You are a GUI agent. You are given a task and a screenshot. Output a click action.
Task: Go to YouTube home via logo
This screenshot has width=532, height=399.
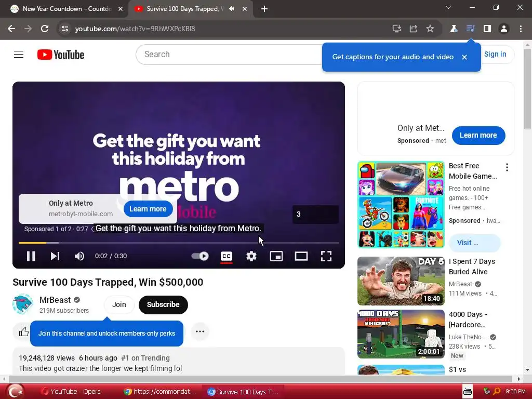pyautogui.click(x=61, y=55)
